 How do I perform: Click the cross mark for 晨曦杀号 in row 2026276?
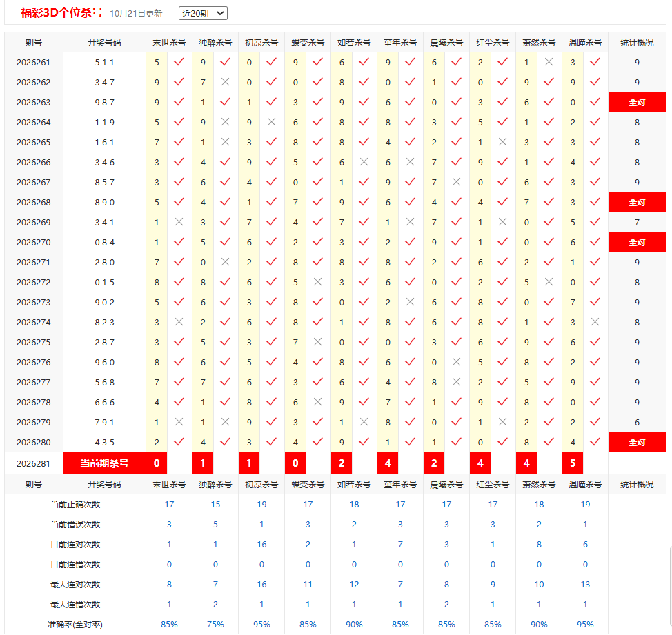click(x=457, y=362)
